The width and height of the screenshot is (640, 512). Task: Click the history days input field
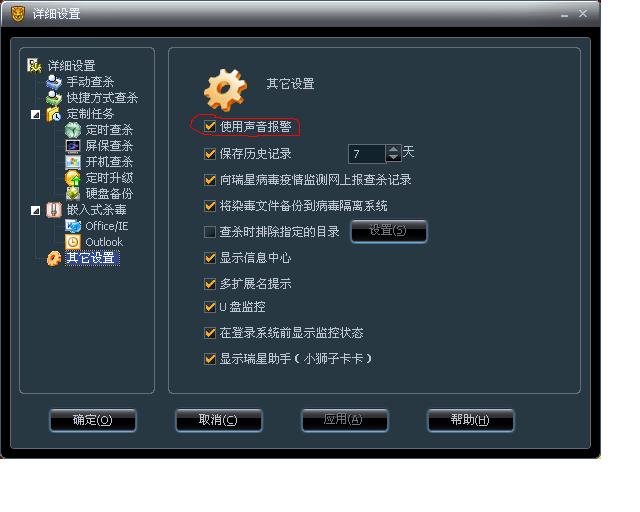click(367, 154)
